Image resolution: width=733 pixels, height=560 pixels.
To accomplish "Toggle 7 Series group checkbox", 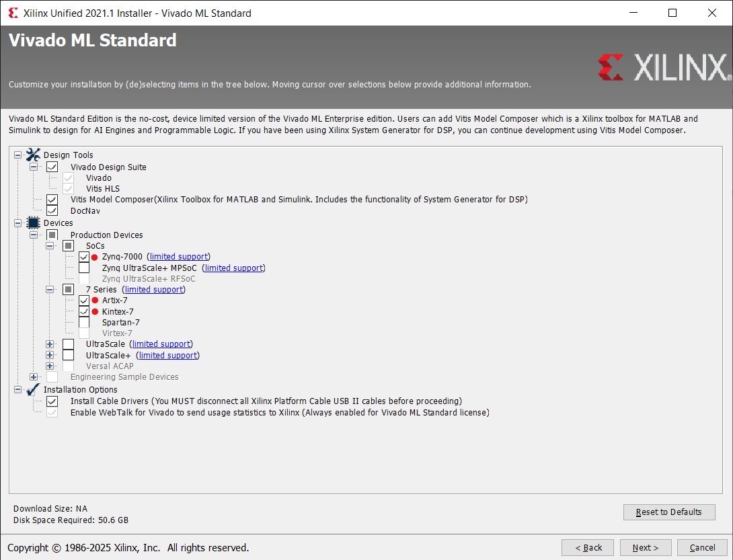I will pos(68,289).
